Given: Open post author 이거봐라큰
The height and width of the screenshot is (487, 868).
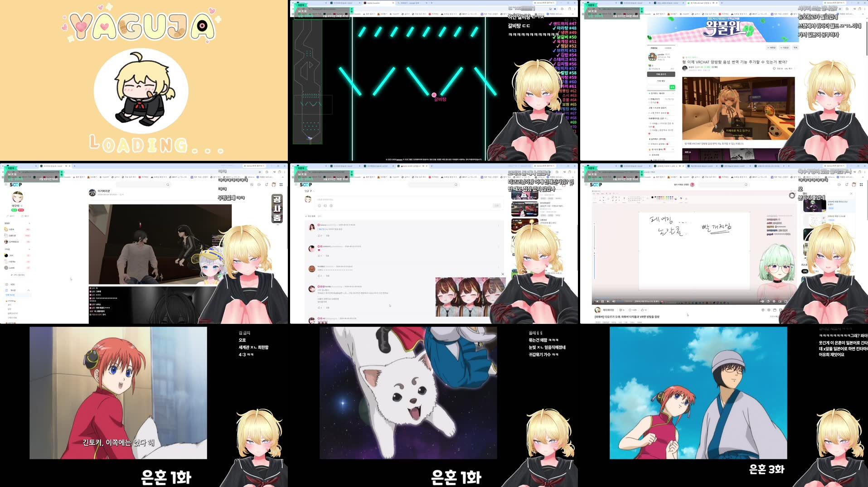Looking at the screenshot, I should (104, 191).
